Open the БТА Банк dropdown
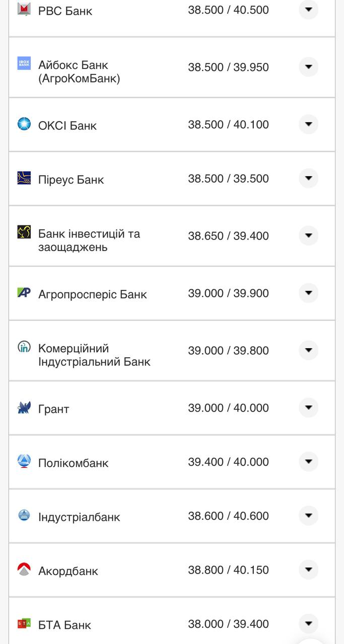This screenshot has width=344, height=644. point(308,623)
